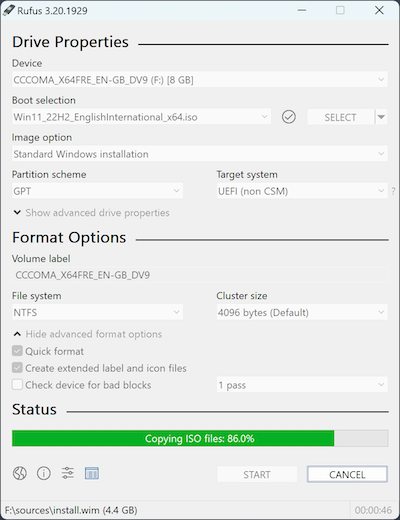Enable Check device for bad blocks
This screenshot has width=400, height=520.
[x=17, y=385]
